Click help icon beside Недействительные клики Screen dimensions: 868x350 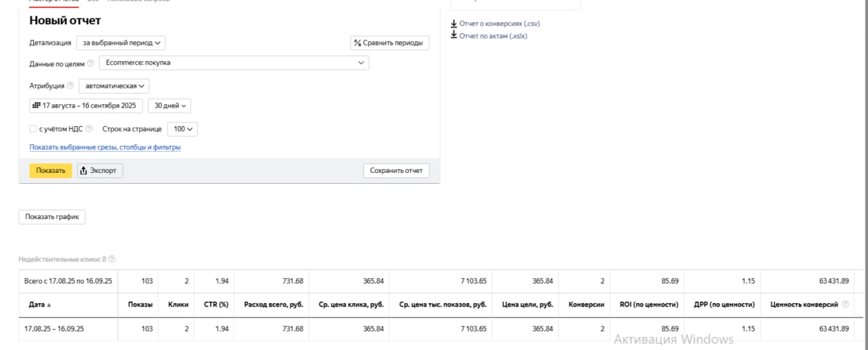112,259
